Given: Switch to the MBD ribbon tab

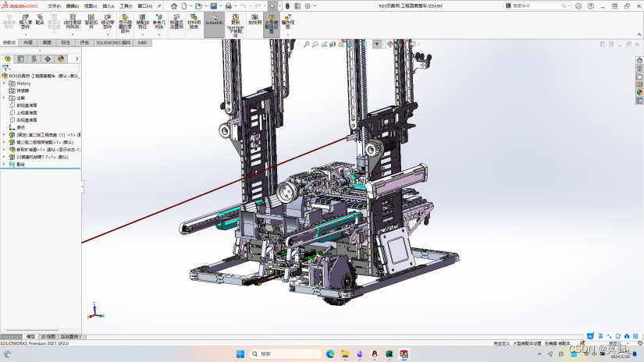Looking at the screenshot, I should tap(143, 43).
